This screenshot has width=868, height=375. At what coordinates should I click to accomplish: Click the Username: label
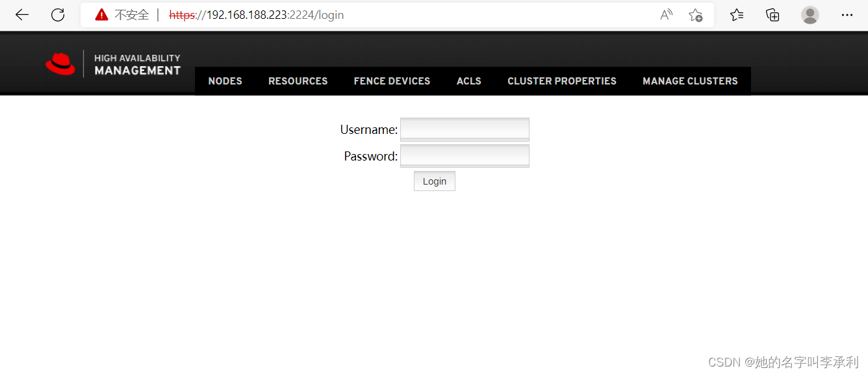point(368,129)
